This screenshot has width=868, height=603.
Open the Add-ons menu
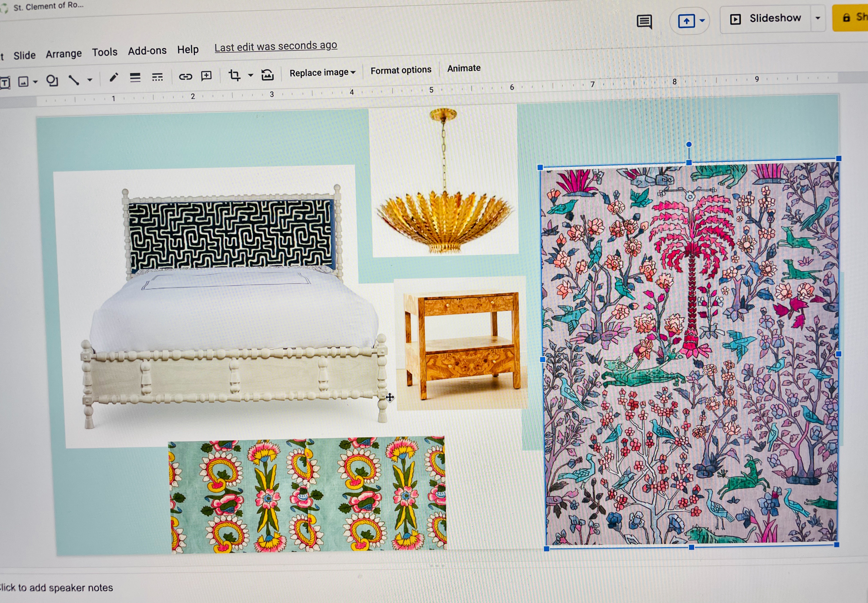click(x=147, y=51)
